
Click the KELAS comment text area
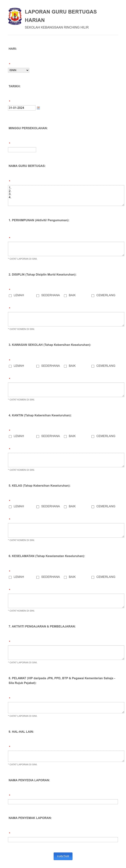point(66,530)
